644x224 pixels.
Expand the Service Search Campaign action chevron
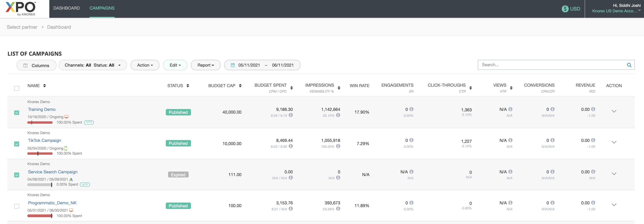[x=614, y=174]
